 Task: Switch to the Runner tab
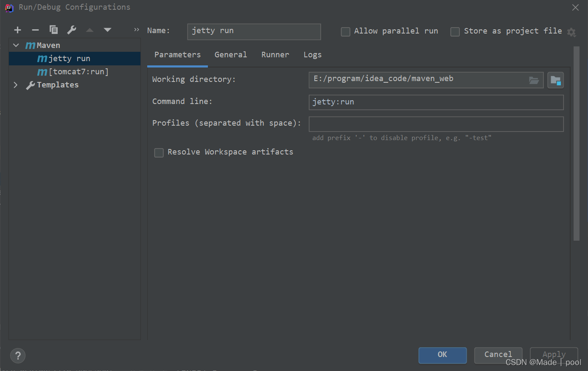coord(275,55)
